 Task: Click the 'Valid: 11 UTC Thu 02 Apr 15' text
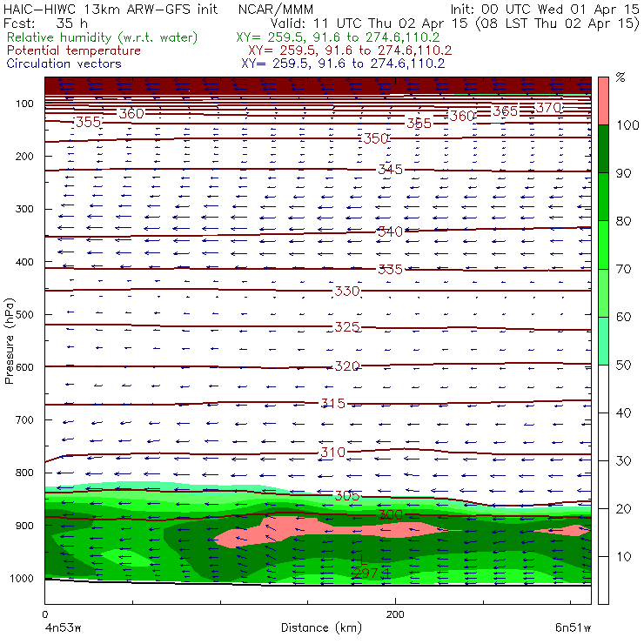(x=369, y=23)
